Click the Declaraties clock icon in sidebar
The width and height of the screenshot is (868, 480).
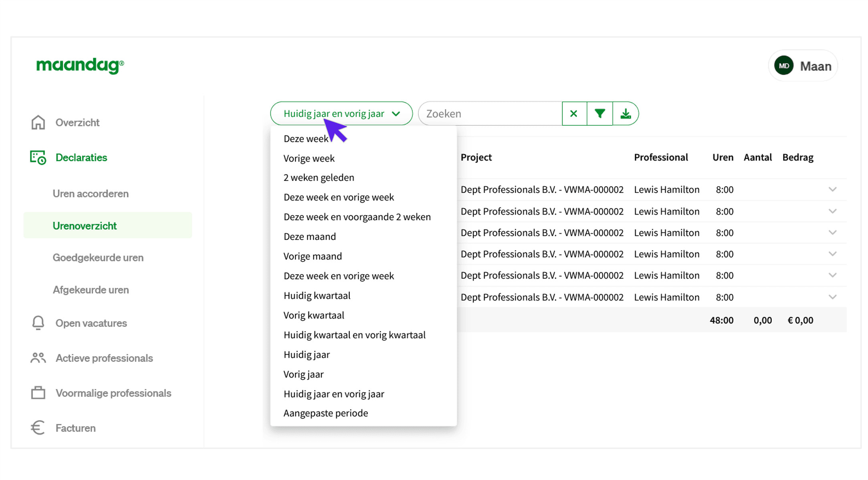point(38,157)
